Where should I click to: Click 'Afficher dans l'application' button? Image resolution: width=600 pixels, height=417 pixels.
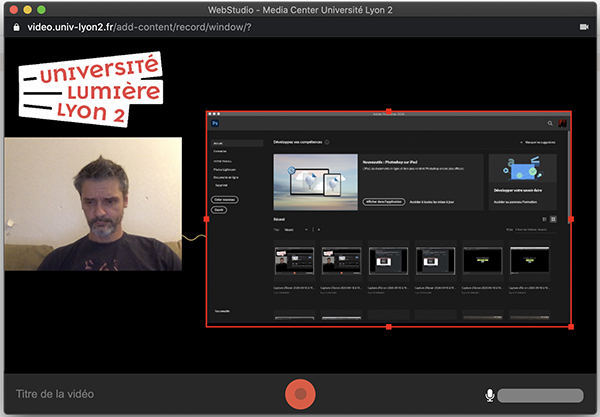(384, 202)
